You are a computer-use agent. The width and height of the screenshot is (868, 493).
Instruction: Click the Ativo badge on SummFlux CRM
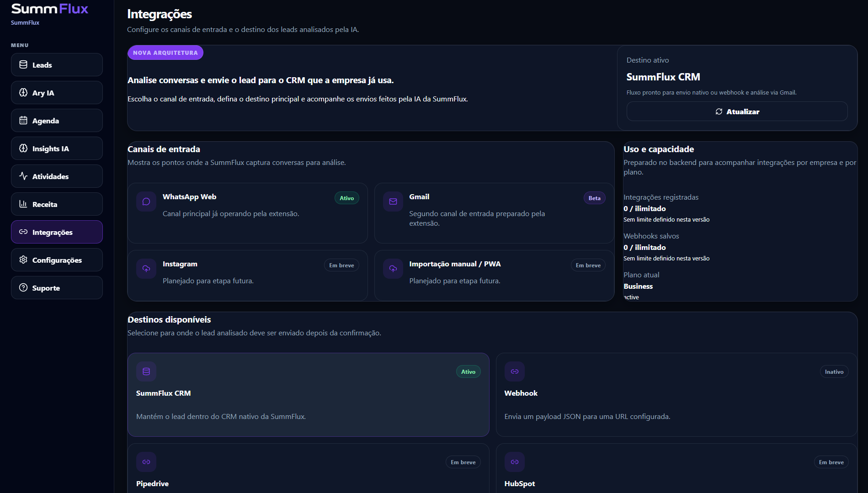coord(469,372)
